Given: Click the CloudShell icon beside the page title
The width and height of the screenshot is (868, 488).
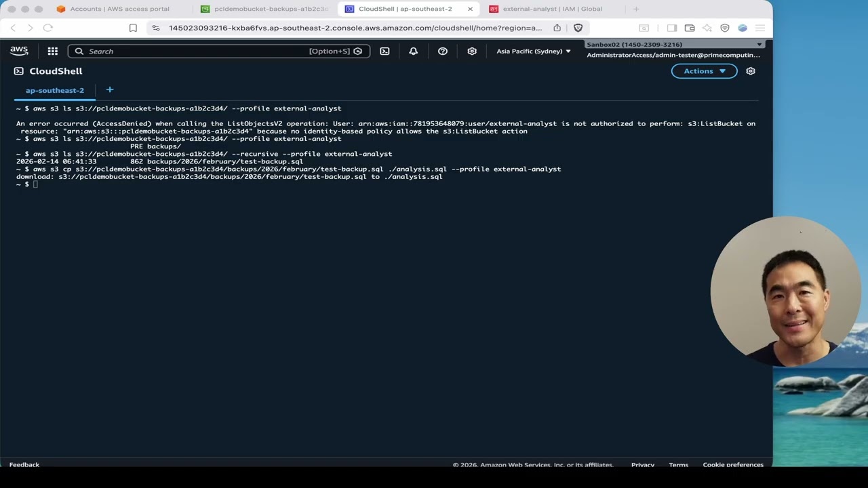Looking at the screenshot, I should point(19,71).
